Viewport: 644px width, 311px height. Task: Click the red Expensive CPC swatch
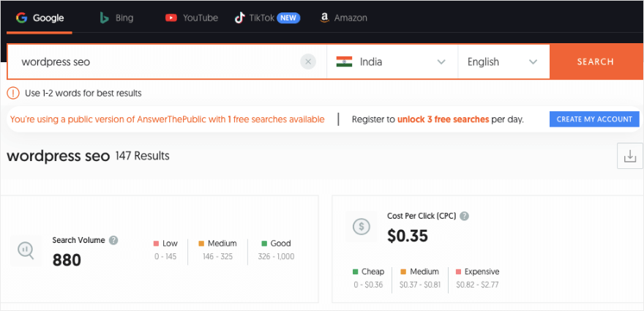[x=458, y=272]
